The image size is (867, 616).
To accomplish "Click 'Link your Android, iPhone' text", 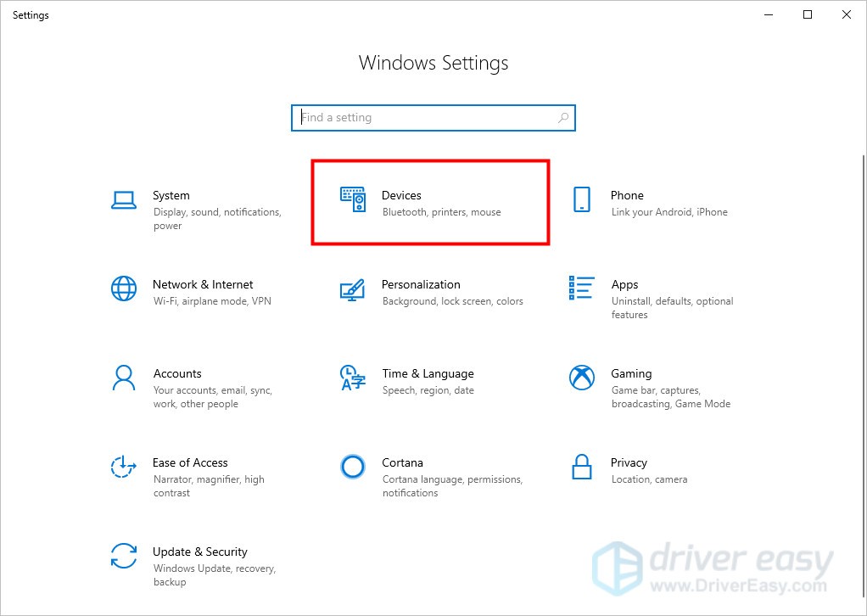I will 669,212.
